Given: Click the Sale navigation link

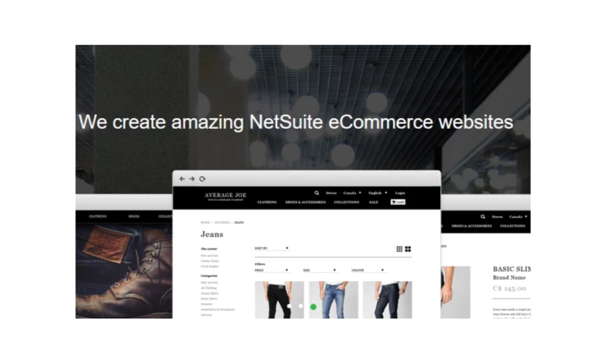Looking at the screenshot, I should click(x=373, y=202).
